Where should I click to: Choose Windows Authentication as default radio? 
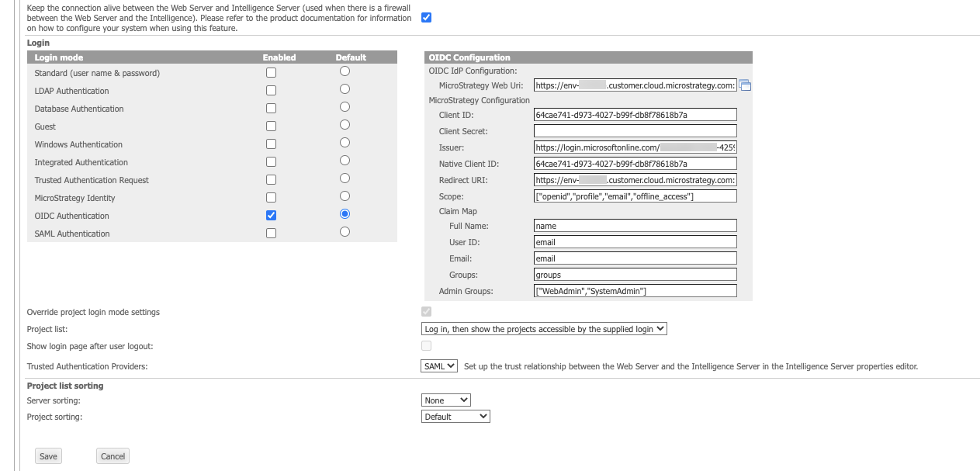(x=345, y=143)
